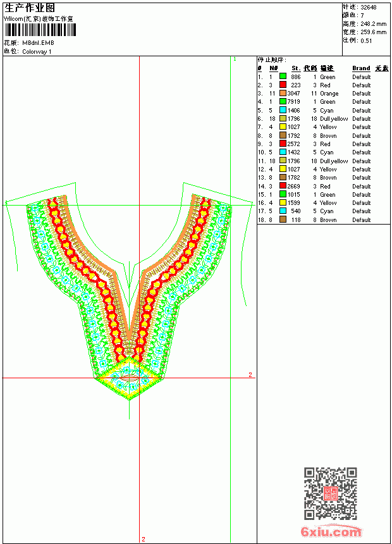Click the green swatch in stop row 1
392x544 pixels.
283,76
